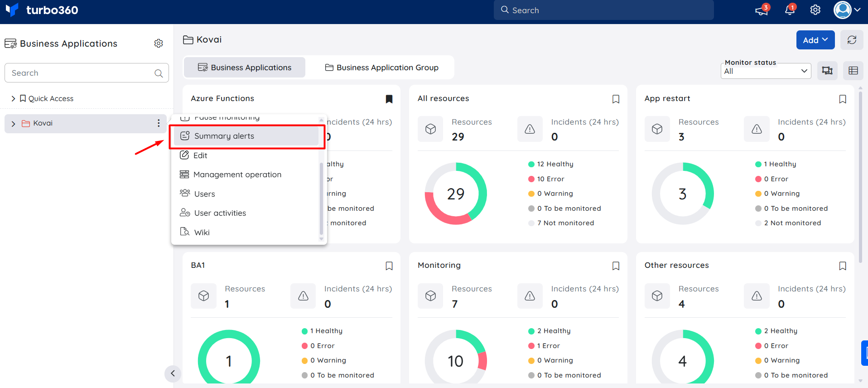Screen dimensions: 868x388
Task: Switch to the Business Application Group tab
Action: 382,68
